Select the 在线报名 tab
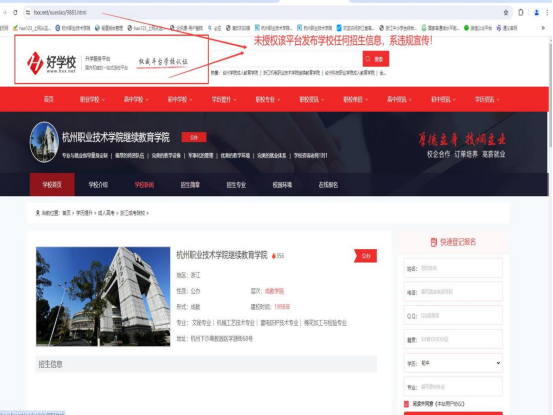The width and height of the screenshot is (553, 415). [328, 185]
